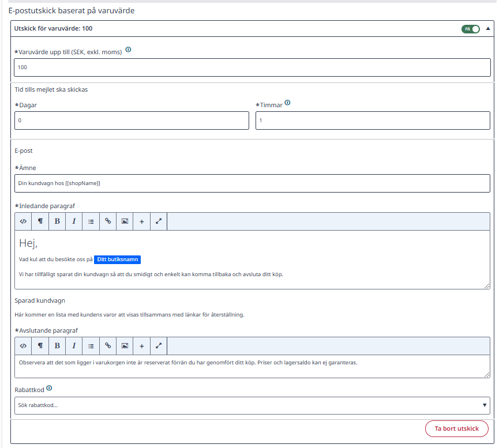Show info icon next to Timmar

pos(288,103)
